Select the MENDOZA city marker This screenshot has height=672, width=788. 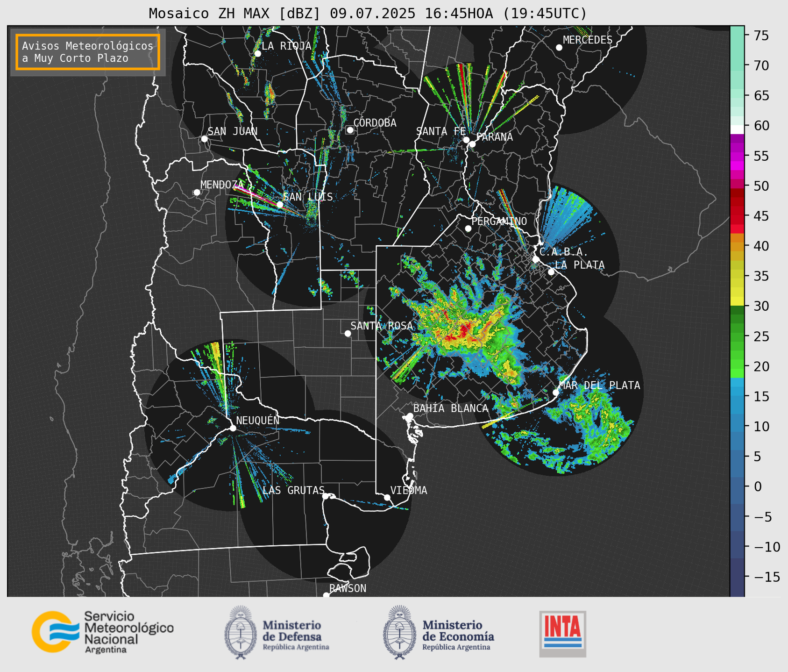click(x=197, y=193)
